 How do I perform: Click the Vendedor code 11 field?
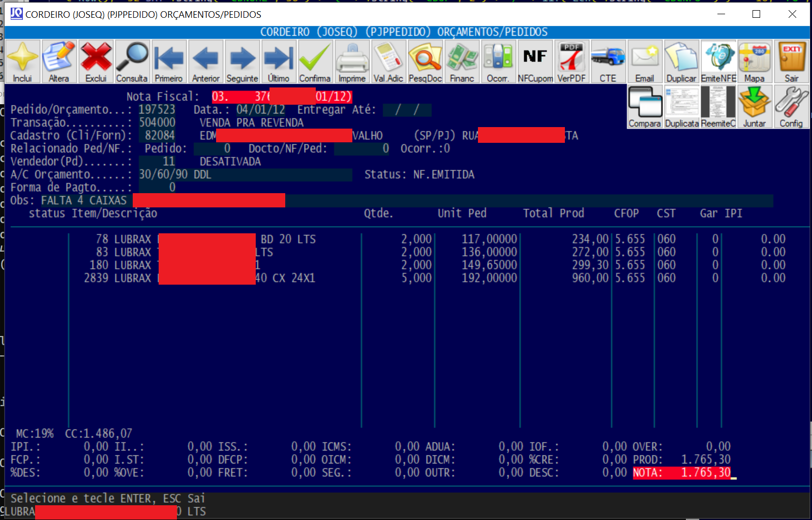(x=157, y=162)
